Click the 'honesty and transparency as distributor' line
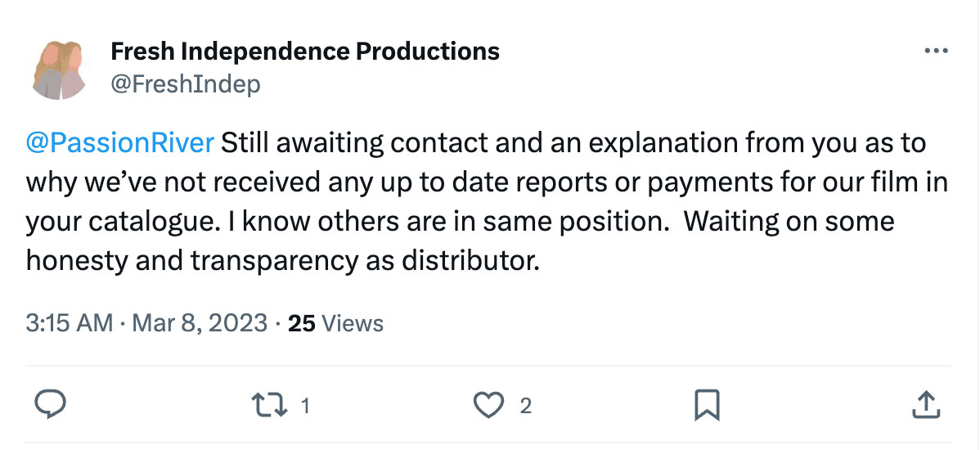 [x=282, y=261]
